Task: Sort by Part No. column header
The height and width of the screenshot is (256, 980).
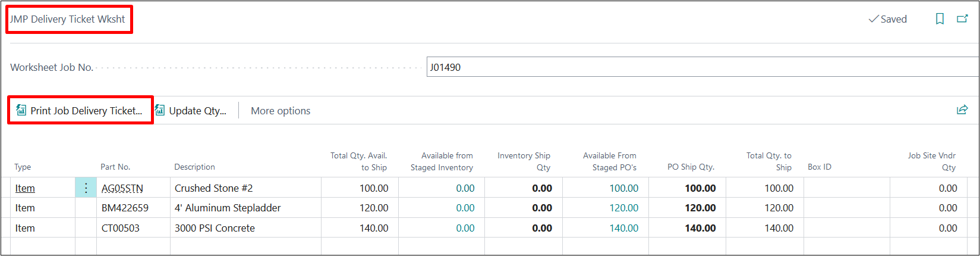Action: pos(115,167)
